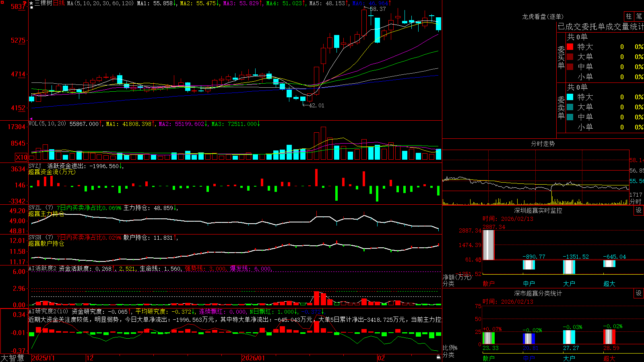This screenshot has height=362, width=644.
Task: Click 龙虎看盘(逐单) panel title
Action: pos(543,16)
